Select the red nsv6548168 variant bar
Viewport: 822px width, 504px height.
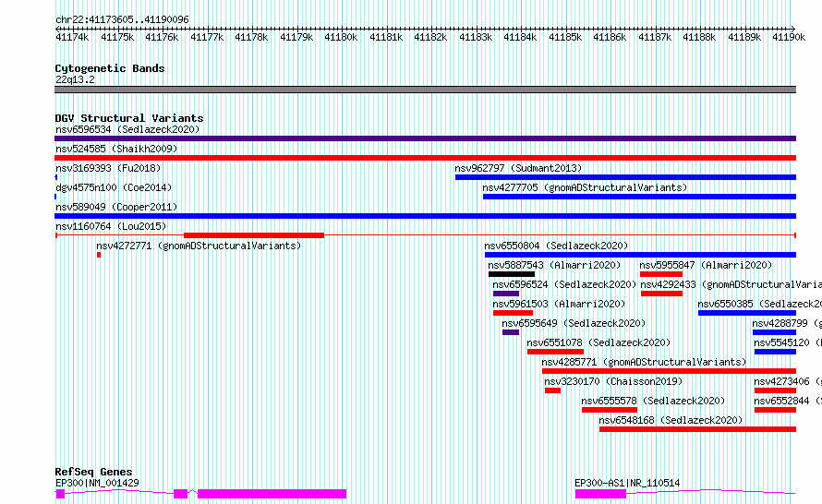pos(697,429)
